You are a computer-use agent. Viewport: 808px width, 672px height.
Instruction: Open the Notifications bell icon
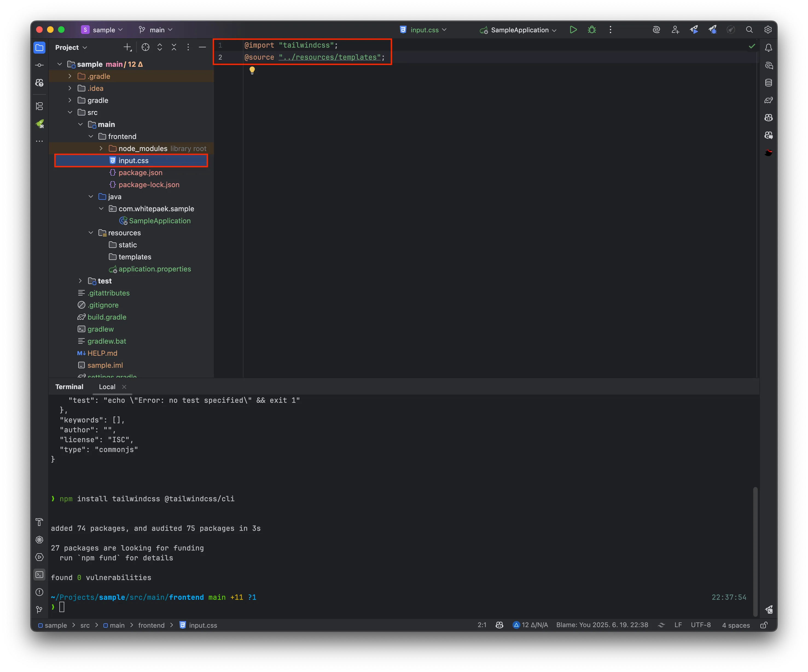coord(768,48)
